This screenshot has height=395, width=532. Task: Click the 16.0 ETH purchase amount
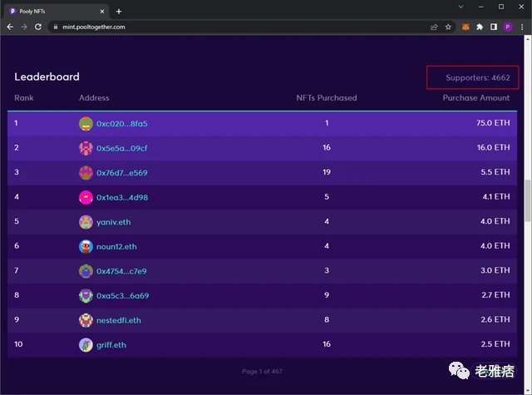click(493, 147)
